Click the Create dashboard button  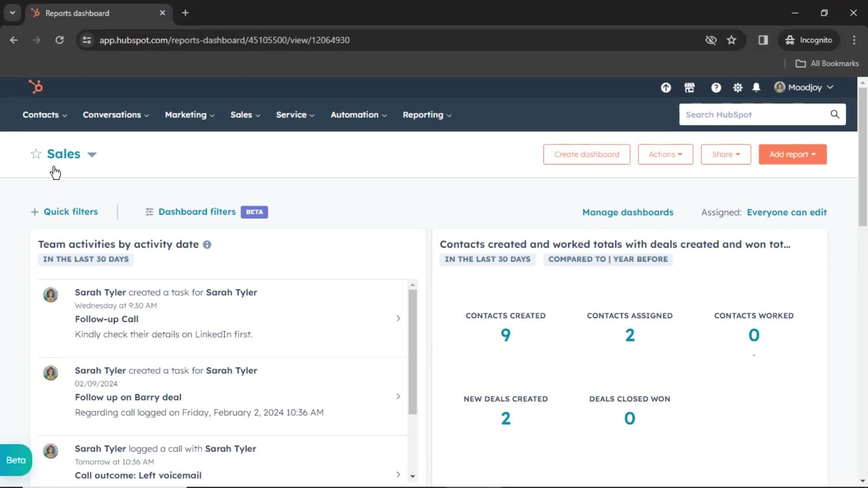coord(586,155)
